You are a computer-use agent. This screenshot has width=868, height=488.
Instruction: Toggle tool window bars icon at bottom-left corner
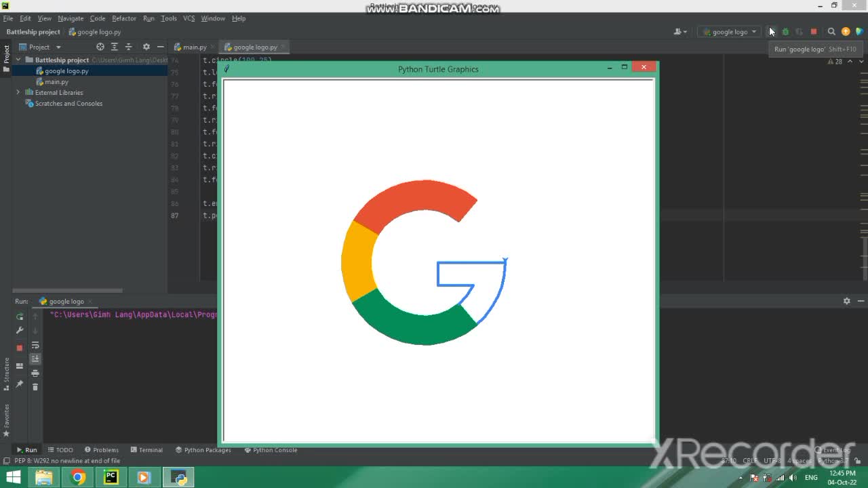point(6,461)
